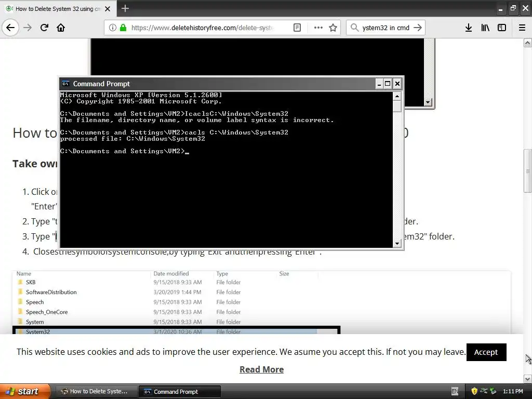The width and height of the screenshot is (532, 399).
Task: Click the browser page scrollbar thumb
Action: (527, 170)
